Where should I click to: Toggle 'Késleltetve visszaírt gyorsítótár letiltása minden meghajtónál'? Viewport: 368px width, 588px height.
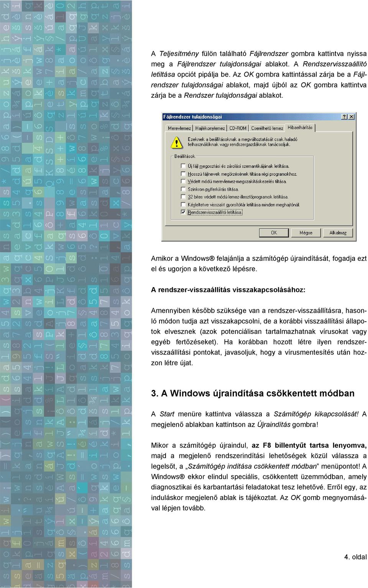184,205
